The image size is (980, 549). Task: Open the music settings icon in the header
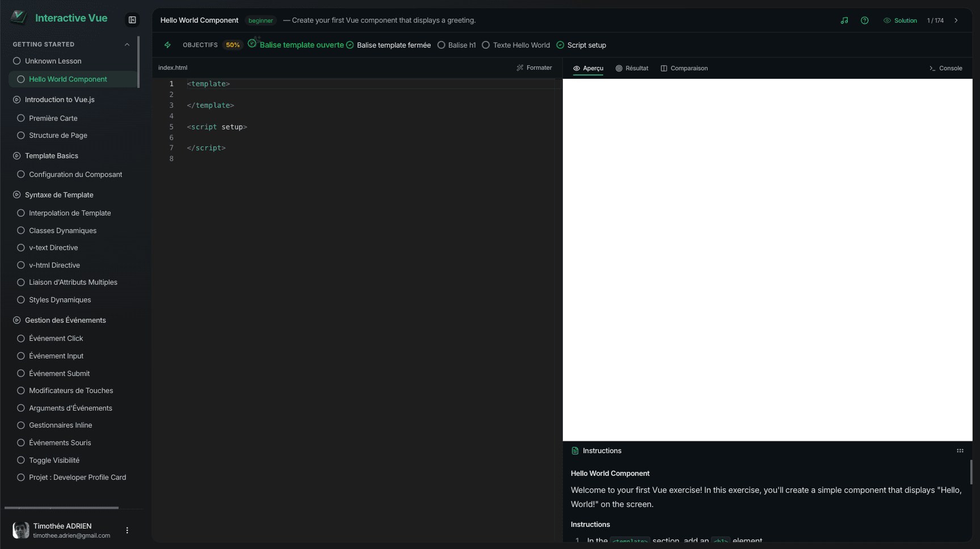[844, 20]
